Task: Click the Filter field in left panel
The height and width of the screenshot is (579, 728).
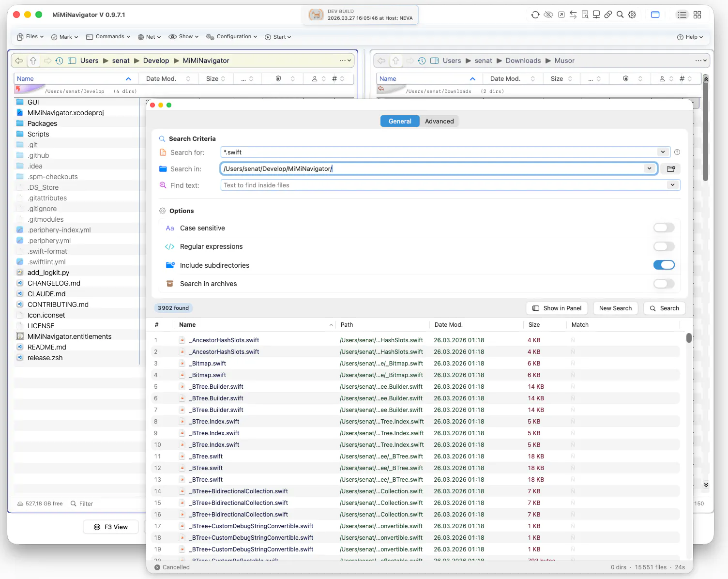Action: [82, 503]
